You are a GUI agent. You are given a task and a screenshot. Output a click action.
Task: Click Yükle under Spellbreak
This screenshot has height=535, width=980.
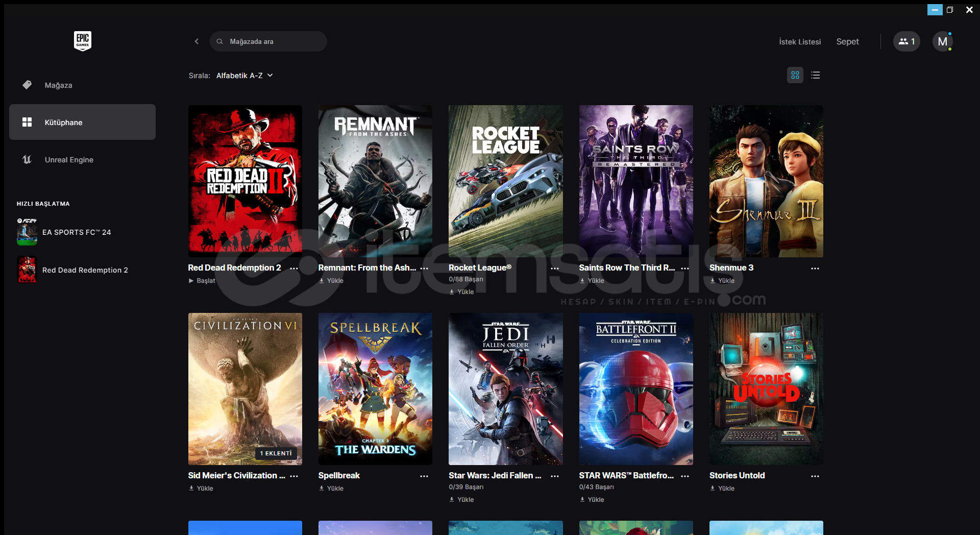[331, 489]
